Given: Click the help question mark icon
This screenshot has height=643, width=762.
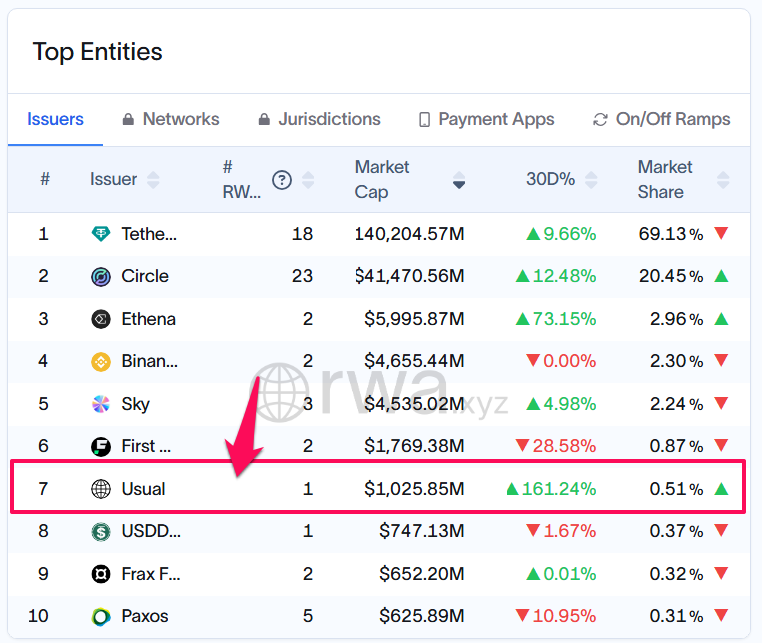Looking at the screenshot, I should (x=282, y=180).
